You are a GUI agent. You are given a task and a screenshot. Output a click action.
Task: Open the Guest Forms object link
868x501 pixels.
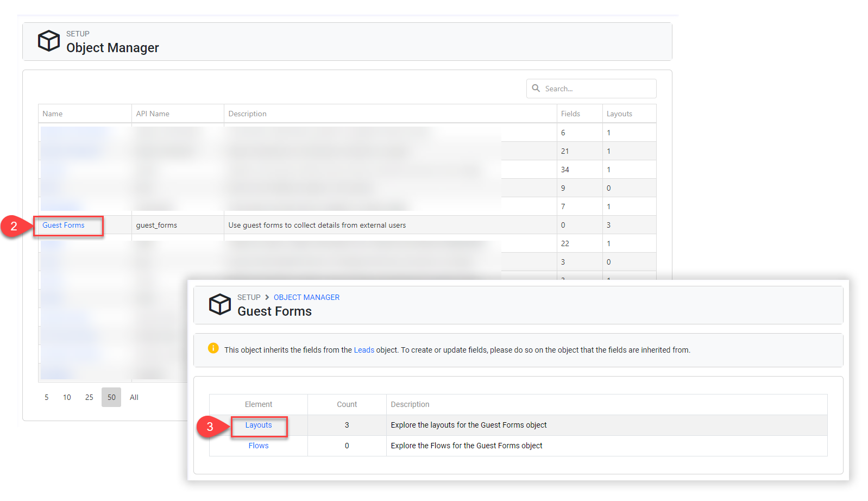pos(64,225)
